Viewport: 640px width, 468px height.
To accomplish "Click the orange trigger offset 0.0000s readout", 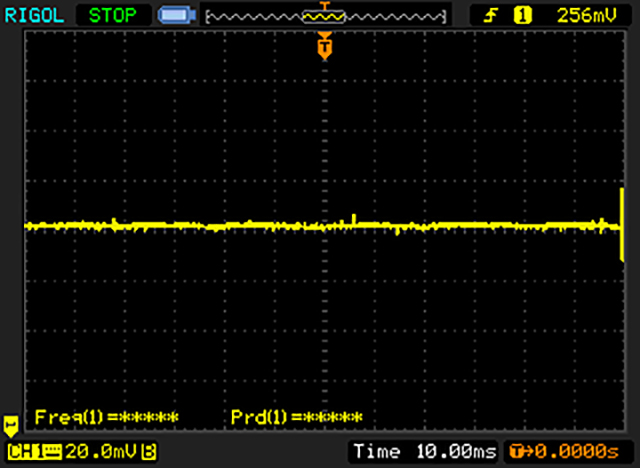I will coord(565,451).
